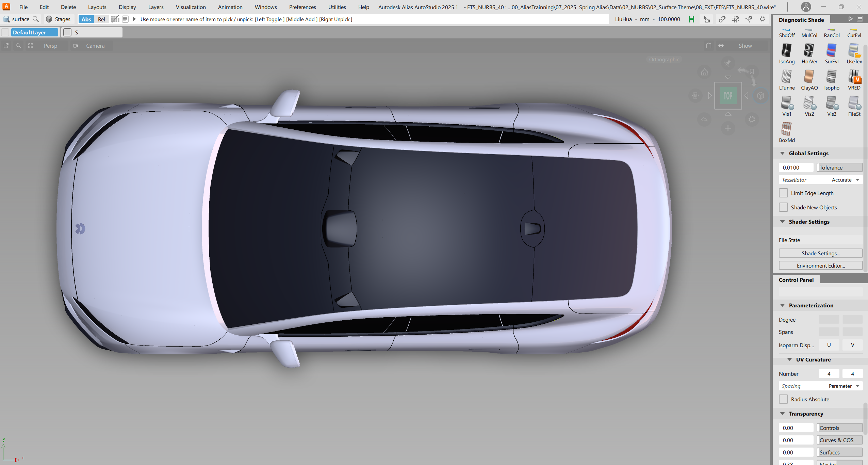
Task: Collapse the Global Settings section
Action: coord(782,154)
